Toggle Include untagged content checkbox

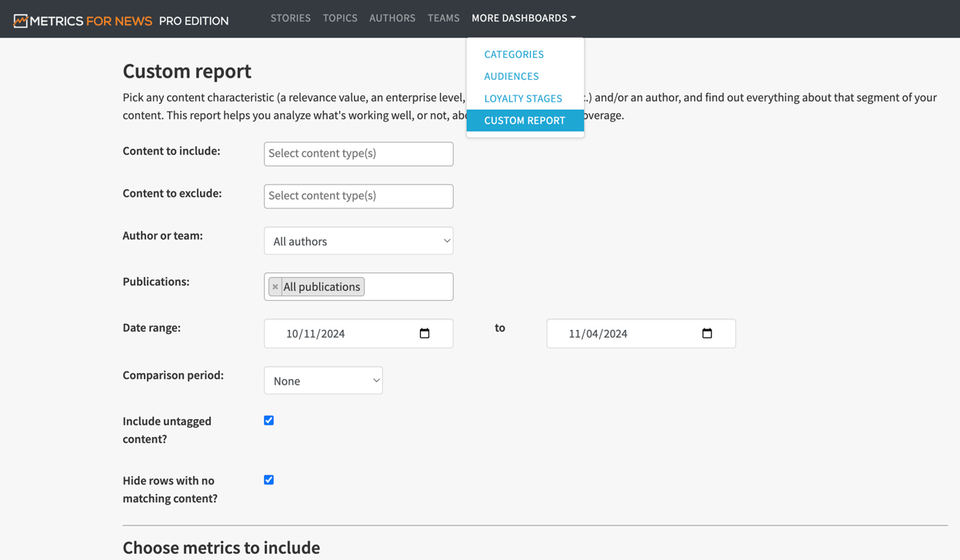pos(268,421)
